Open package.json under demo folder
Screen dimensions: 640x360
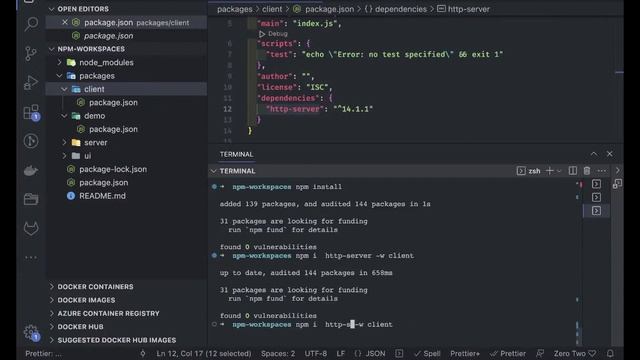113,129
